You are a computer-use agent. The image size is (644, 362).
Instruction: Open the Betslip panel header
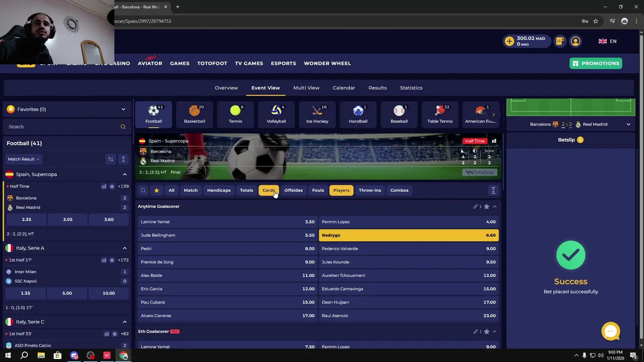tap(571, 140)
